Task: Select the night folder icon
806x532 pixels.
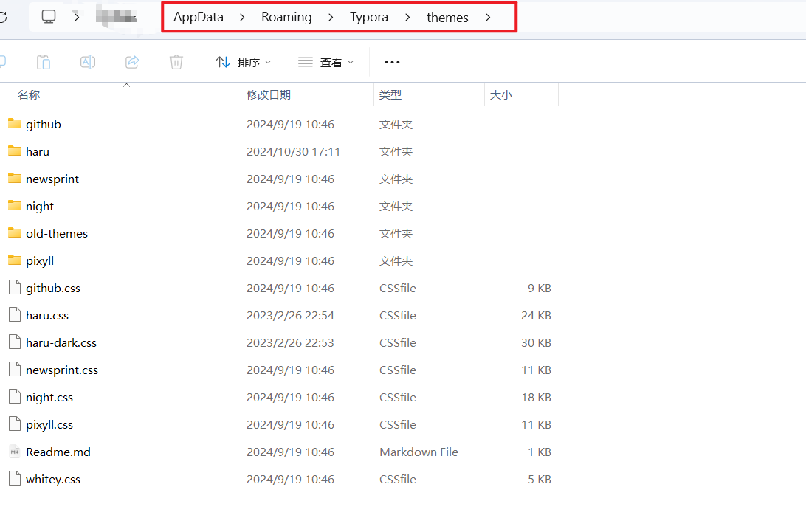Action: pyautogui.click(x=15, y=205)
